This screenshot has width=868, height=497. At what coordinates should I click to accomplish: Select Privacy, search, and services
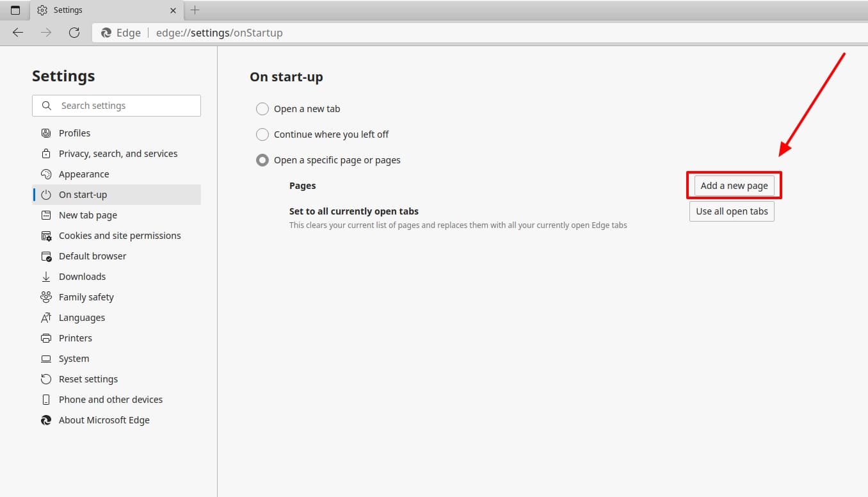118,153
